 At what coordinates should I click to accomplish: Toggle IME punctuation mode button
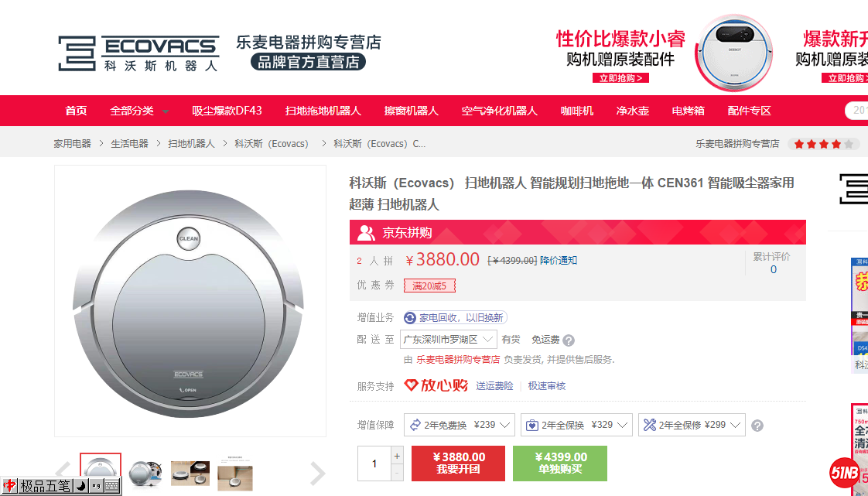click(x=95, y=487)
